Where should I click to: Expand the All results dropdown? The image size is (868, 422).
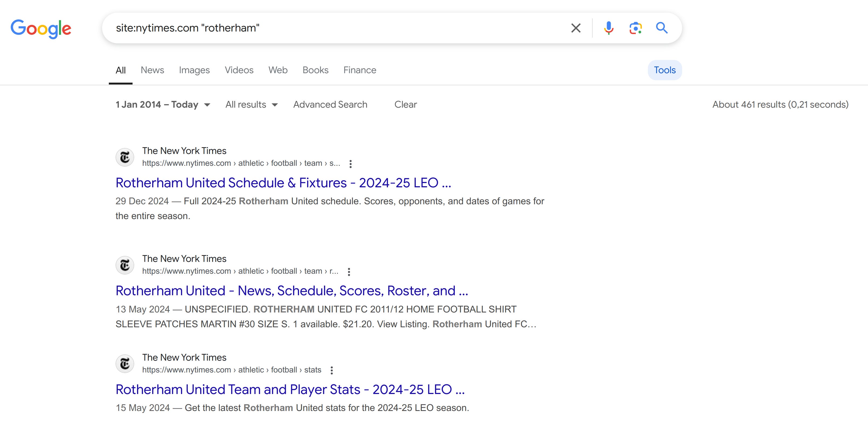coord(251,105)
